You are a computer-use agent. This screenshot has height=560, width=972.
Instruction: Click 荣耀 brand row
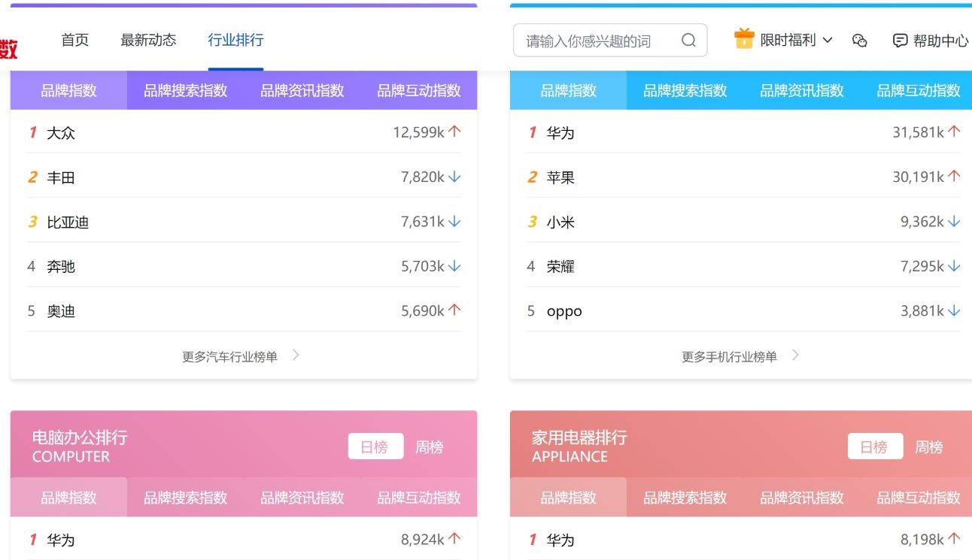743,266
